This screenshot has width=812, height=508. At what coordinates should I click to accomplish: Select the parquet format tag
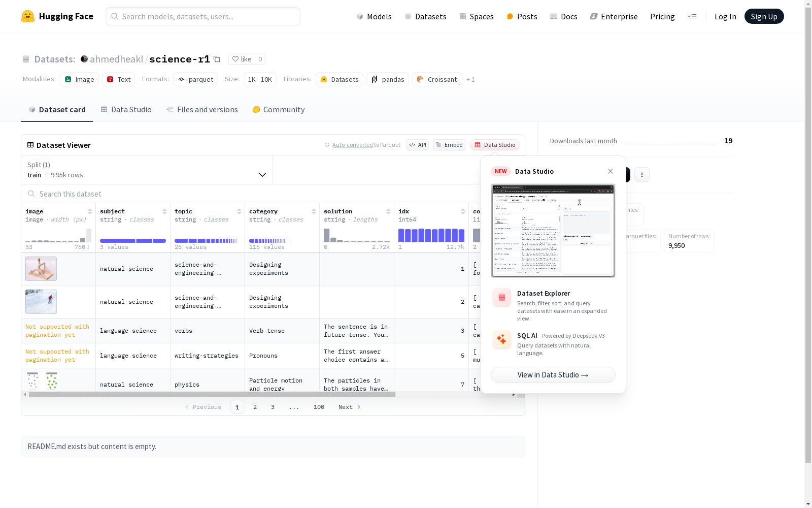[x=195, y=79]
